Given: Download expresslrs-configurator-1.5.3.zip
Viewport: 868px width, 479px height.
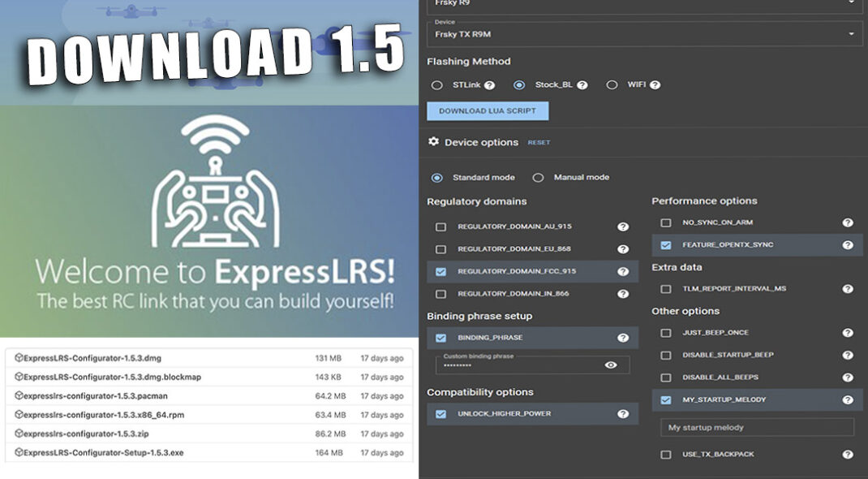Looking at the screenshot, I should [x=86, y=434].
